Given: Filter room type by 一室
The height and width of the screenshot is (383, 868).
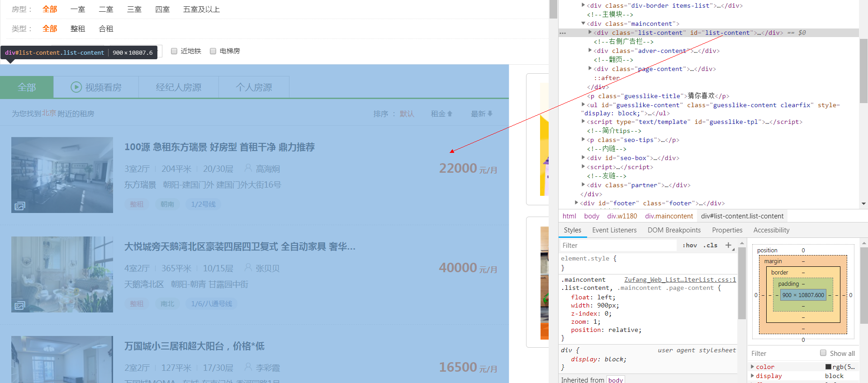Looking at the screenshot, I should (78, 9).
